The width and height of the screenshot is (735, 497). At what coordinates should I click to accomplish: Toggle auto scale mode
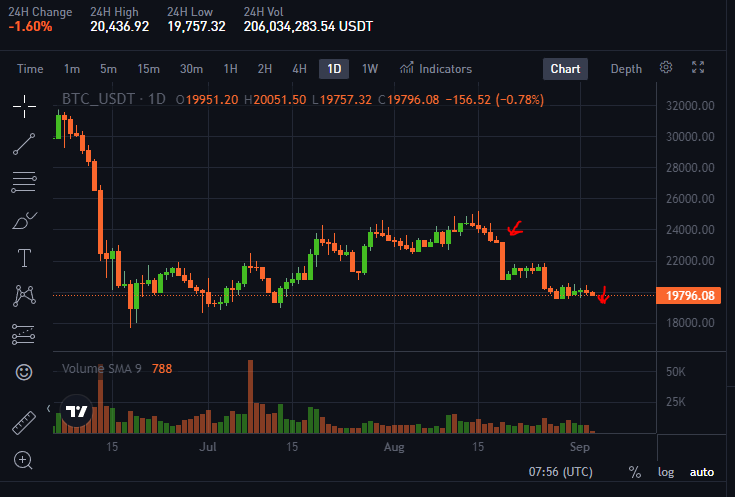click(702, 472)
